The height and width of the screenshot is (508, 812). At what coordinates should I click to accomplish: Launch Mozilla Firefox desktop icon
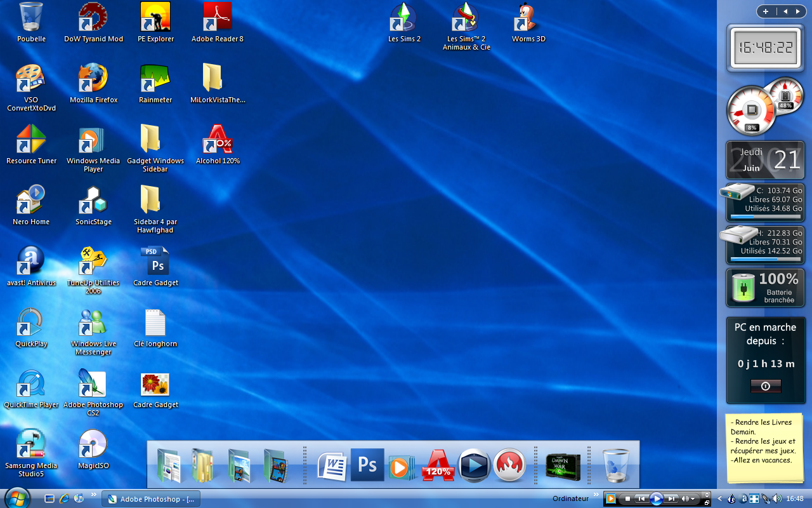coord(93,83)
